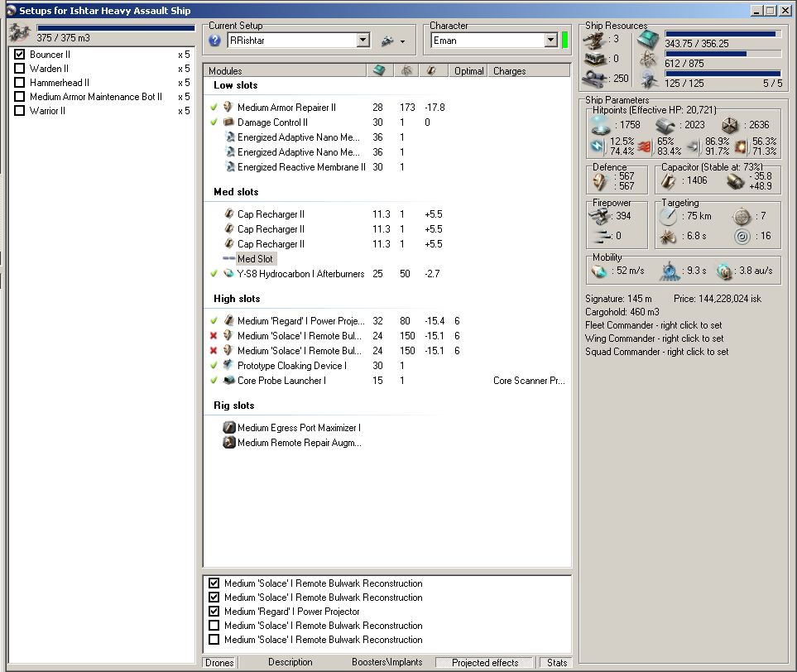This screenshot has width=797, height=672.
Task: Check fourth projected Remote Bulwark Reconstruction
Action: 214,625
